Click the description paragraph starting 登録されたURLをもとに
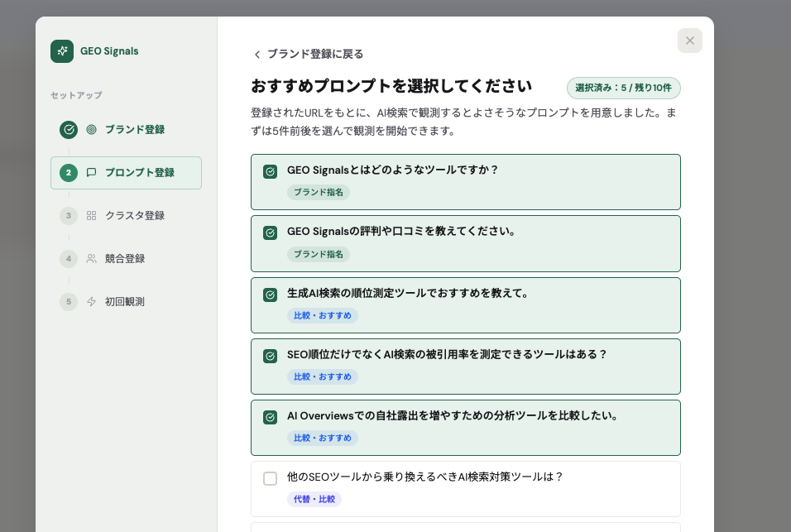The width and height of the screenshot is (791, 532). point(463,122)
